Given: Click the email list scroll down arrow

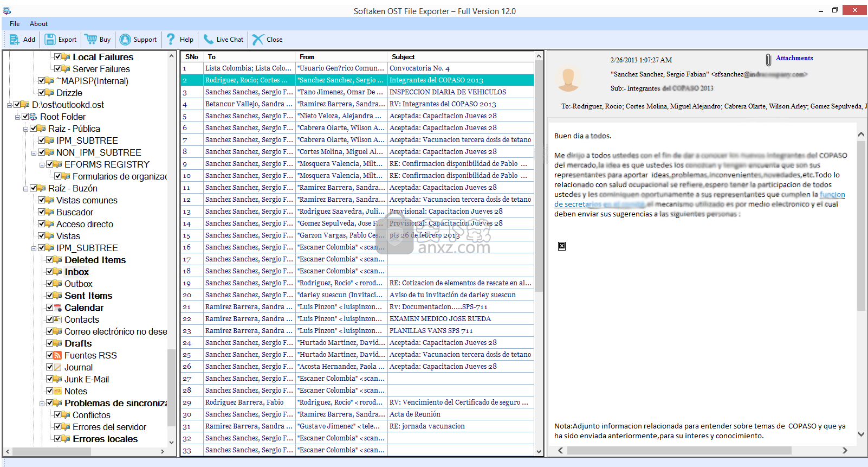Looking at the screenshot, I should [539, 451].
